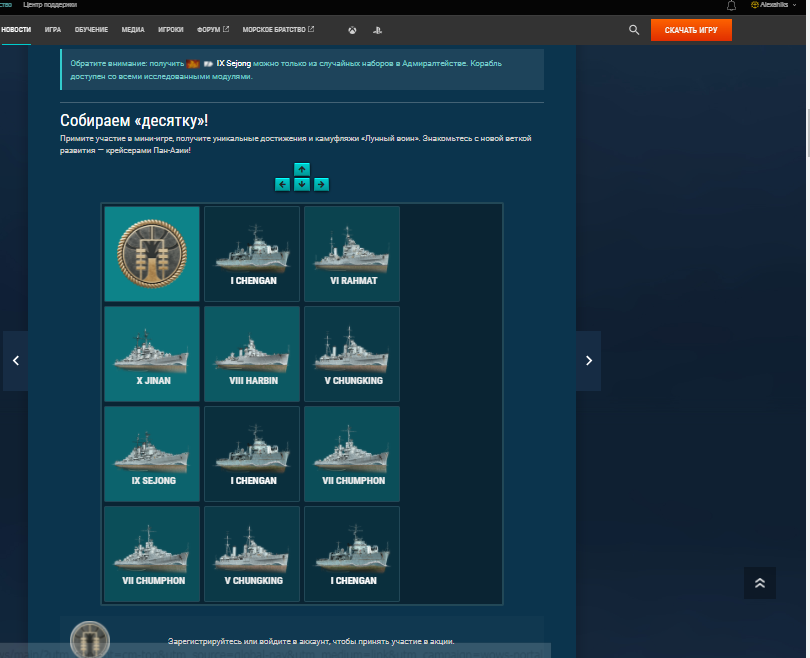This screenshot has width=810, height=658.
Task: Open the ОБУЧЕНИЕ menu item
Action: point(91,30)
